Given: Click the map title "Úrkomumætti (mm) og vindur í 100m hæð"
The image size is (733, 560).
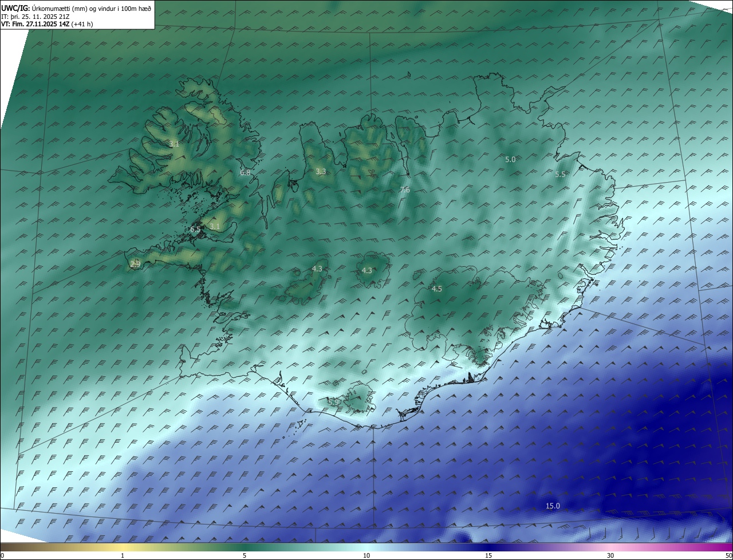Looking at the screenshot, I should pyautogui.click(x=92, y=9).
